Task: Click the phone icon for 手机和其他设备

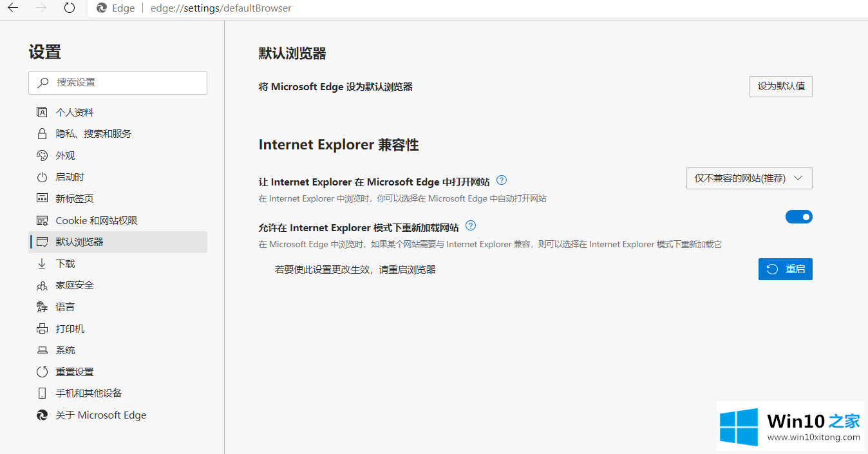Action: (42, 393)
